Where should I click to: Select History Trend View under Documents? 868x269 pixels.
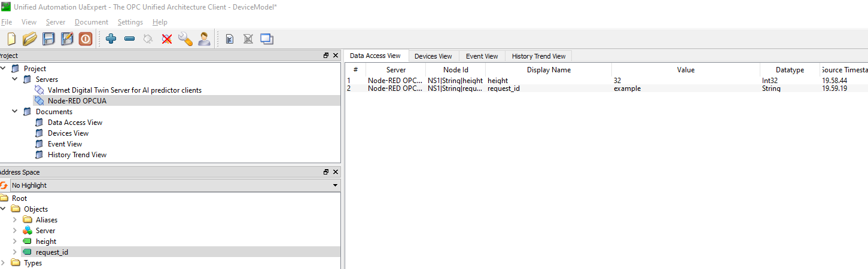(x=77, y=155)
